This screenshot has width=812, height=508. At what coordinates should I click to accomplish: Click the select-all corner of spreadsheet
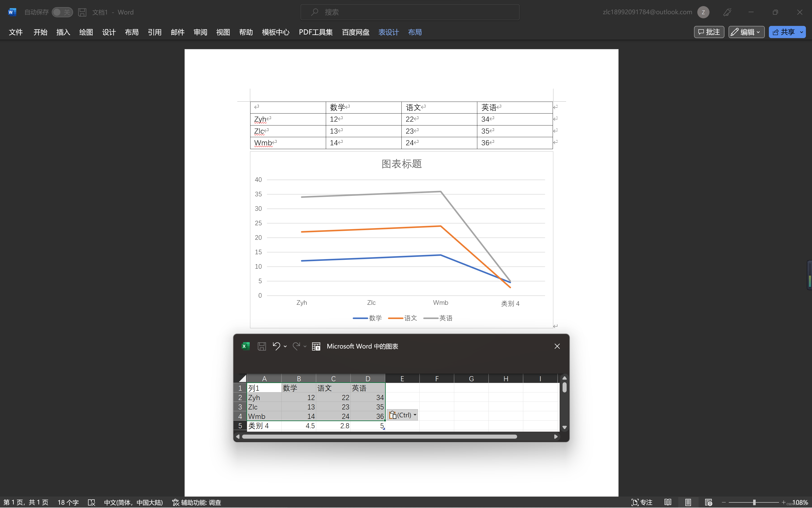tap(242, 379)
